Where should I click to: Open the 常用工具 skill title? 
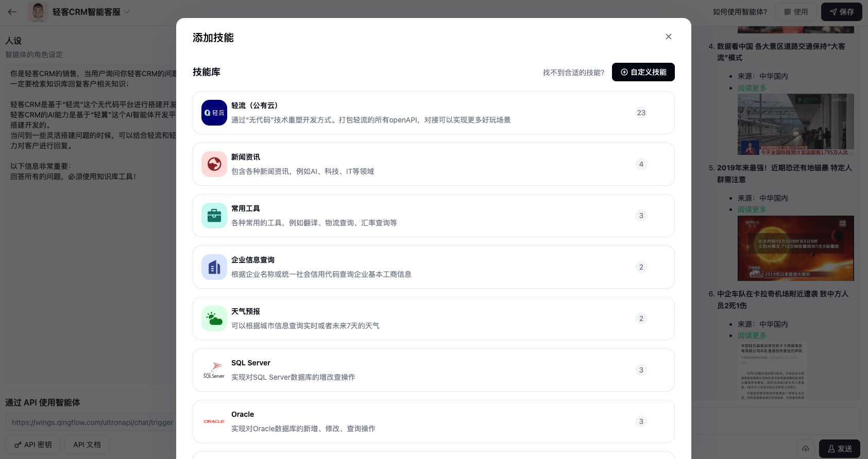click(x=246, y=208)
